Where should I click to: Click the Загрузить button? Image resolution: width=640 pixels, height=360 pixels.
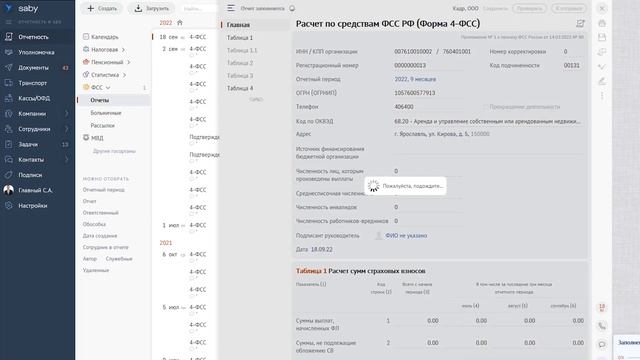click(x=151, y=8)
